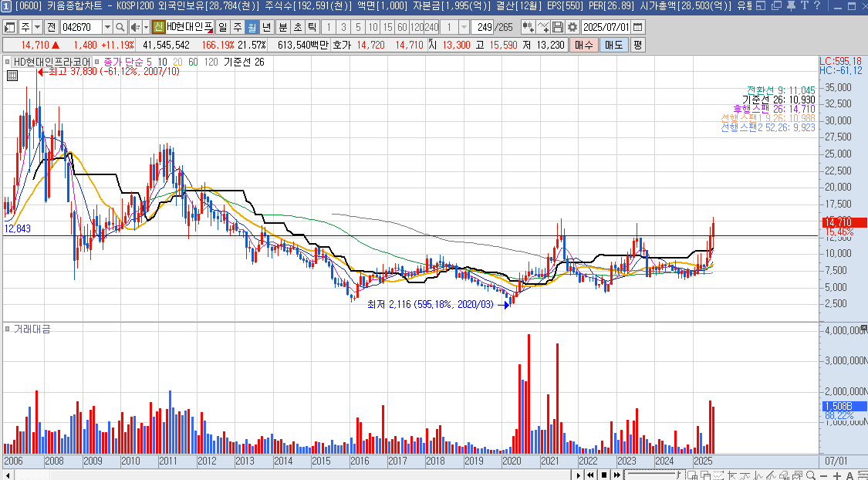Click the 전환선 9 ichimoku legend
Image resolution: width=868 pixels, height=480 pixels.
[x=781, y=90]
